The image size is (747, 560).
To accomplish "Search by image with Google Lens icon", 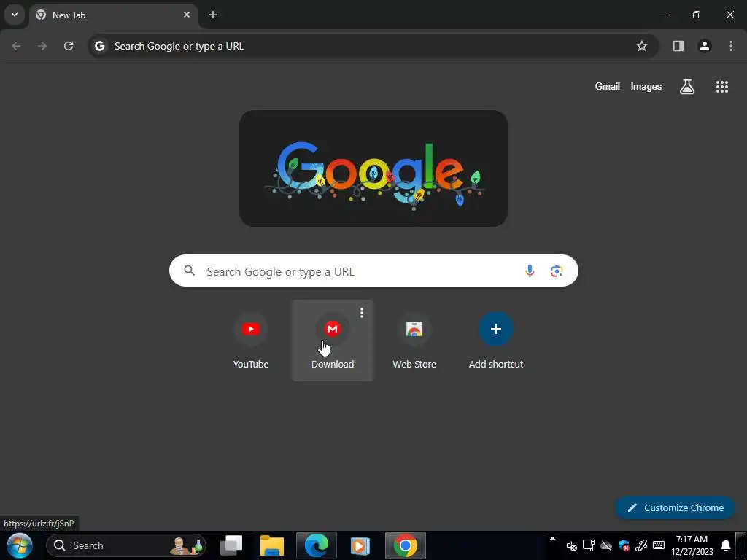I will point(557,271).
